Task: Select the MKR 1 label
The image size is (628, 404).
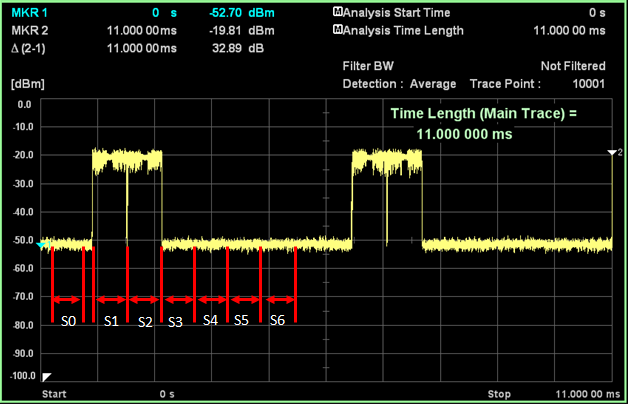Action: point(30,13)
